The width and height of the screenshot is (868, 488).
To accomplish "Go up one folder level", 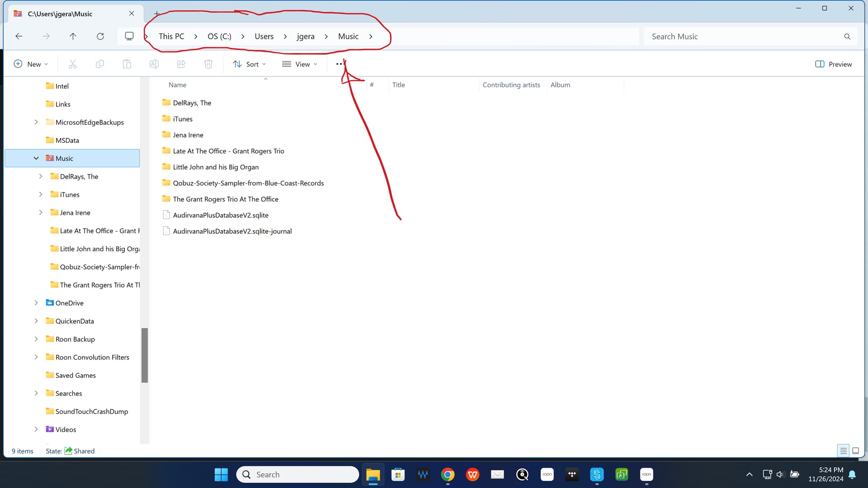I will [x=73, y=36].
